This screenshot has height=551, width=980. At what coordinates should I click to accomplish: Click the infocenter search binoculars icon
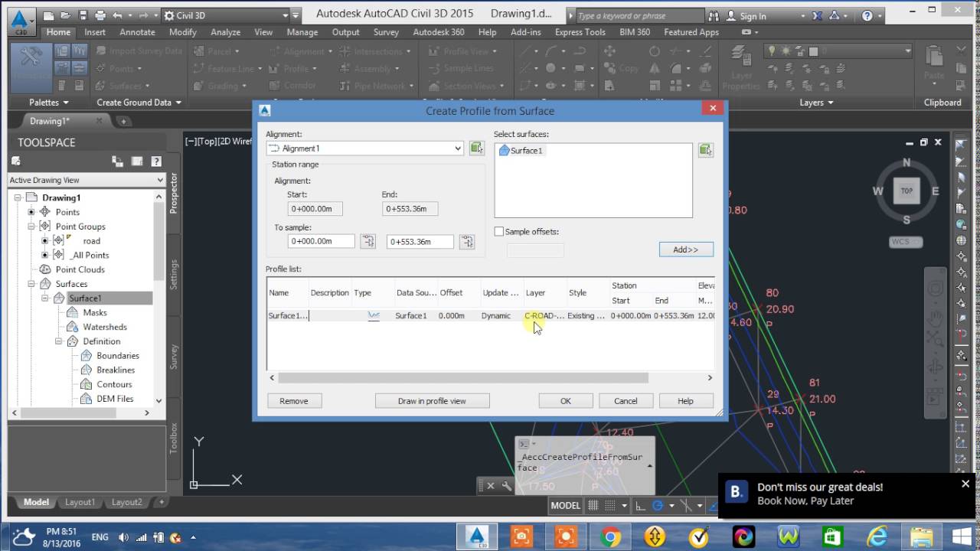click(x=713, y=15)
